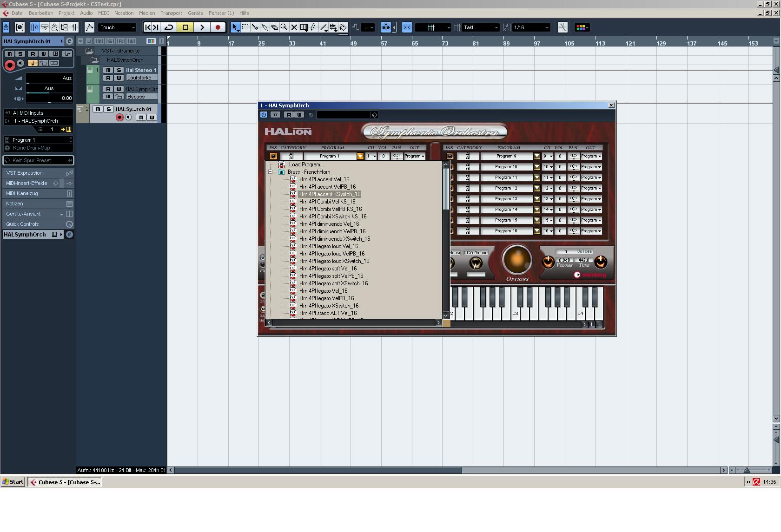Screen dimensions: 781x532
Task: Click the Snap to Zero Crossing icon
Action: 563,27
